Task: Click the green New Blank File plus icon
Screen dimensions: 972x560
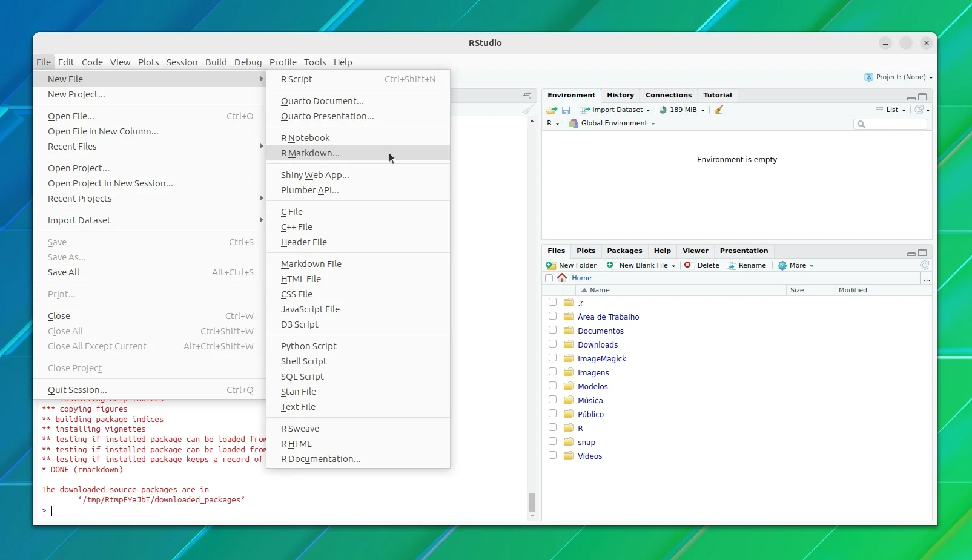Action: (x=610, y=265)
